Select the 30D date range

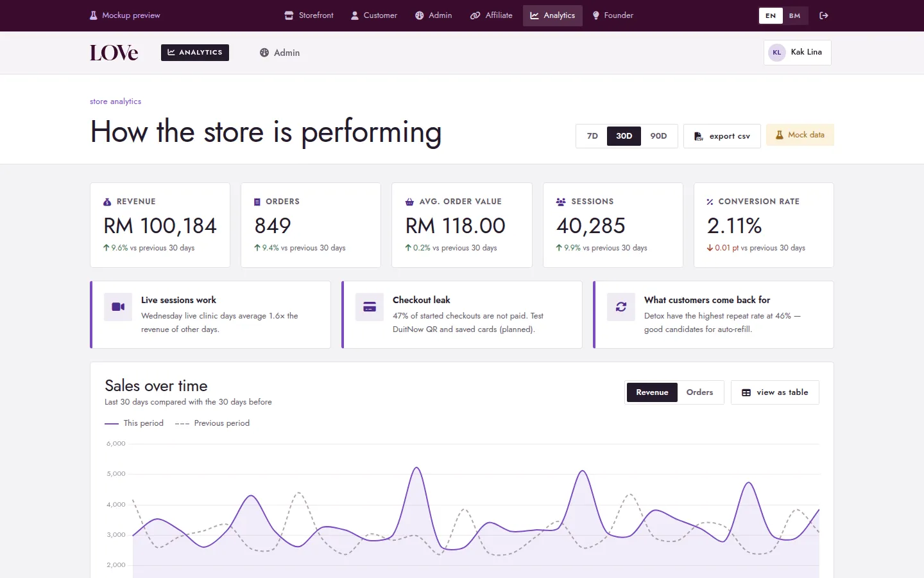click(624, 136)
